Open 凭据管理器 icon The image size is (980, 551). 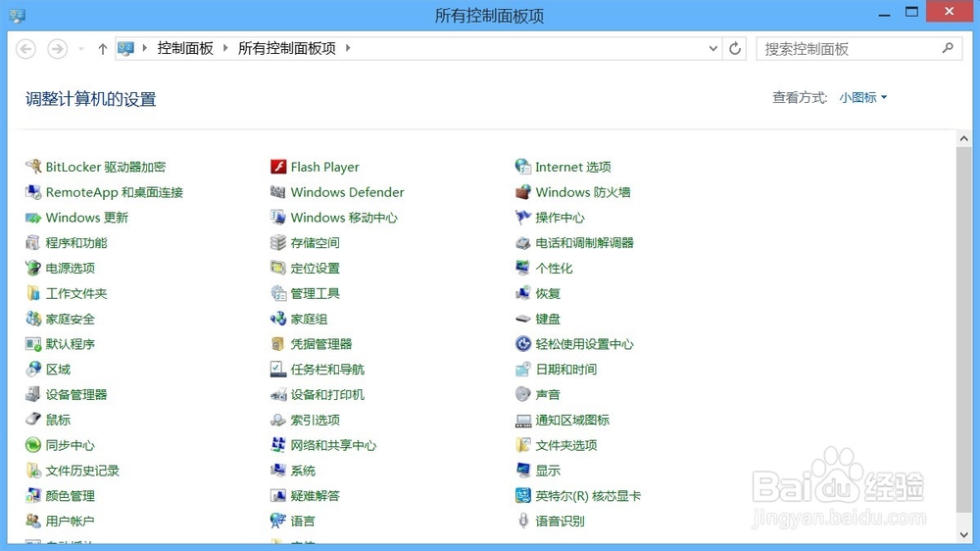(x=278, y=344)
